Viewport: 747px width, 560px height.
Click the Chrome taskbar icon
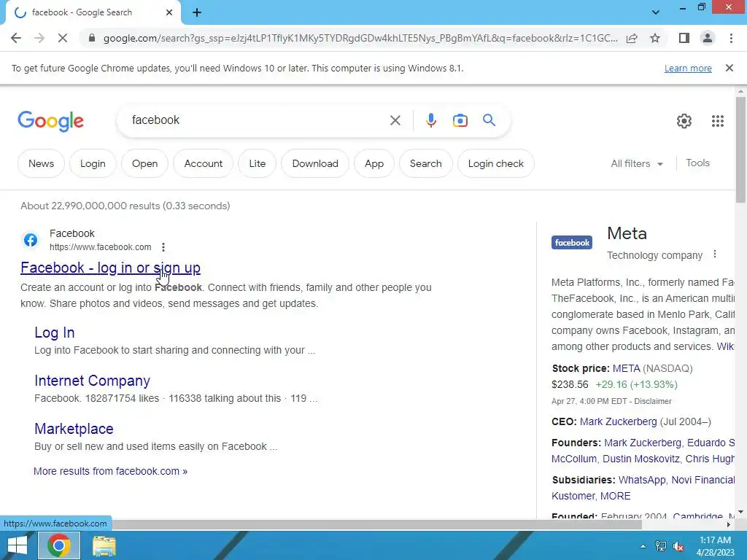pos(59,545)
